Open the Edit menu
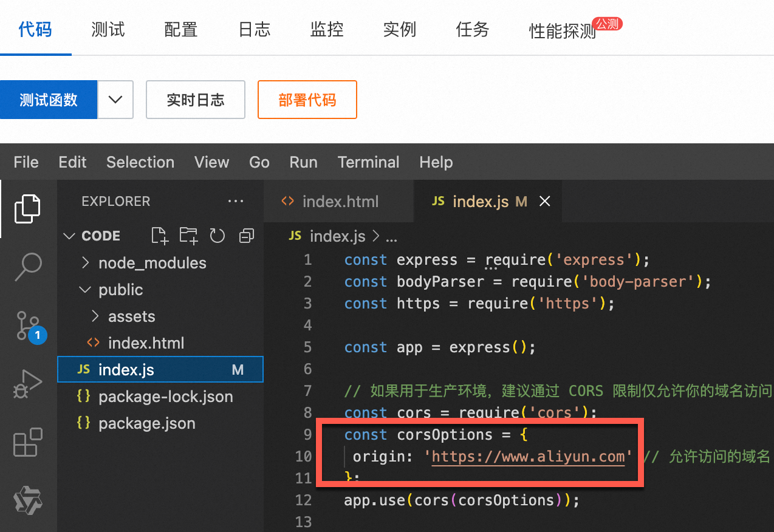774x532 pixels. 72,162
